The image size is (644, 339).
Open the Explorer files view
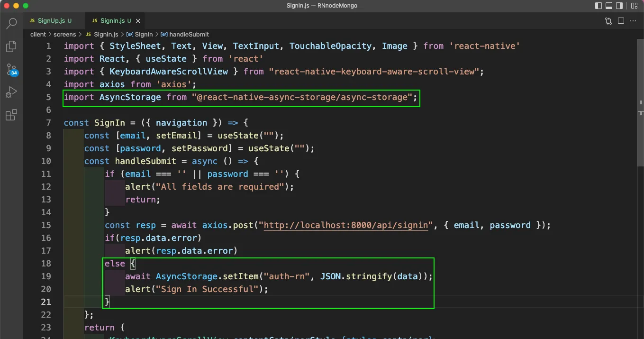11,46
